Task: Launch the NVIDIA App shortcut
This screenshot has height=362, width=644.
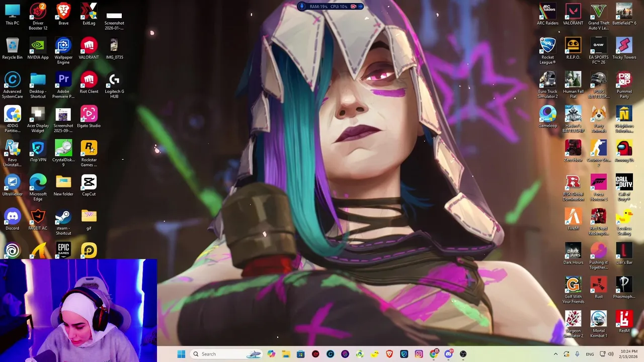Action: point(38,48)
